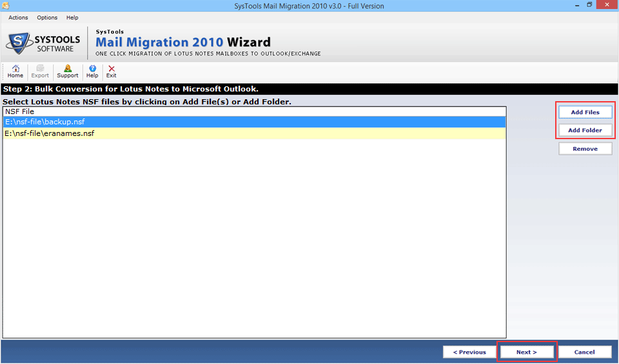Click the Remove button
Image resolution: width=619 pixels, height=364 pixels.
pos(585,149)
